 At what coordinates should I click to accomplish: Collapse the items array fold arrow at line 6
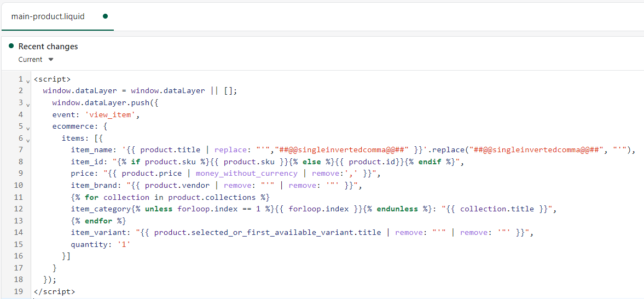coord(27,140)
